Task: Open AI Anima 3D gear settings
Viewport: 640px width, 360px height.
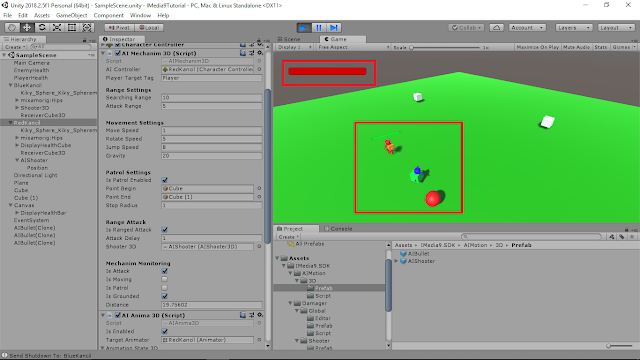Action: coord(260,315)
